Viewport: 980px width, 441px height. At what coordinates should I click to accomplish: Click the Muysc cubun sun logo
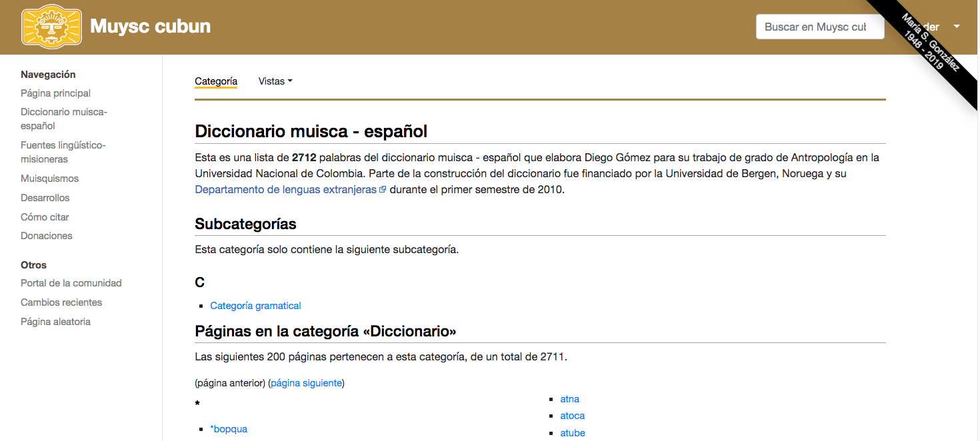52,27
